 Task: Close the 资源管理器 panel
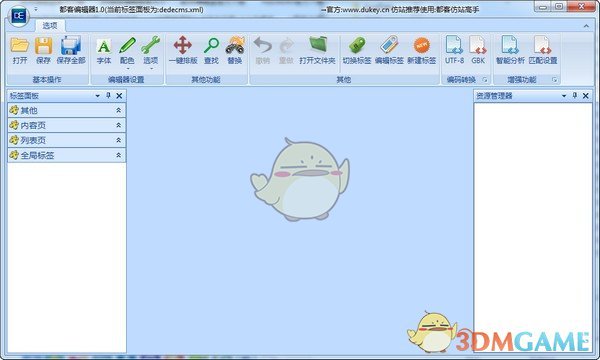585,96
